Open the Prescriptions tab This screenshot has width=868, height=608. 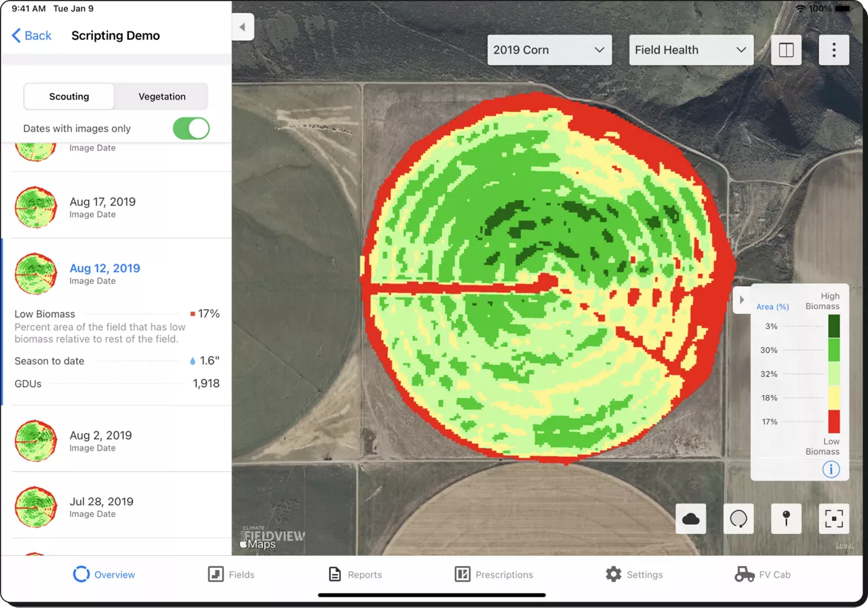(494, 575)
